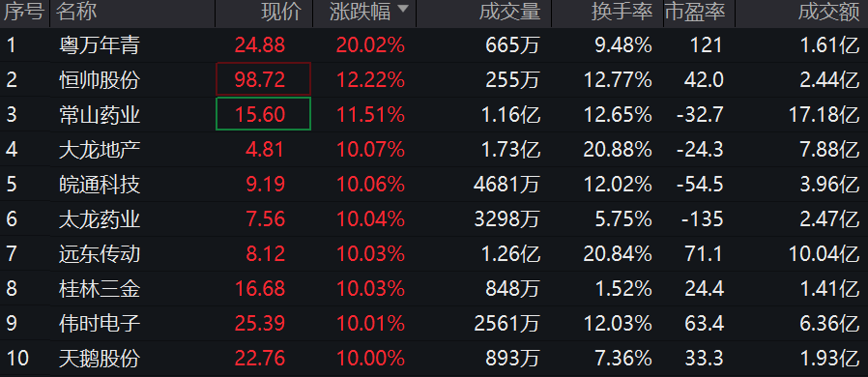The image size is (868, 377).
Task: Click the sort arrow beside 涨跌幅
Action: (x=403, y=10)
